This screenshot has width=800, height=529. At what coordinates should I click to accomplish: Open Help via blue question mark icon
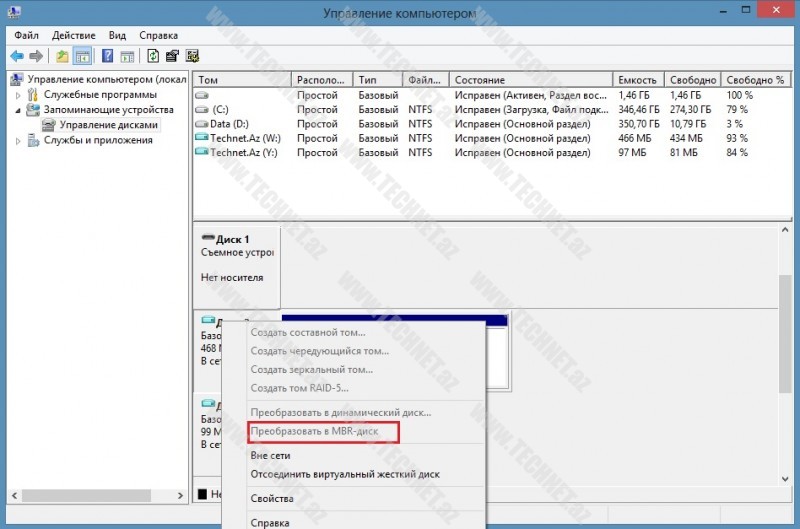click(107, 56)
